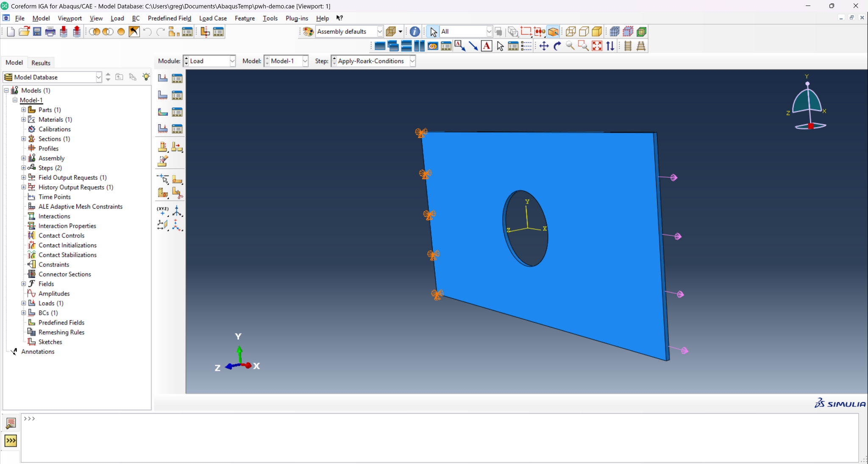Screen dimensions: 868x464
Task: Click the Create Datum Axis tool
Action: click(x=177, y=211)
